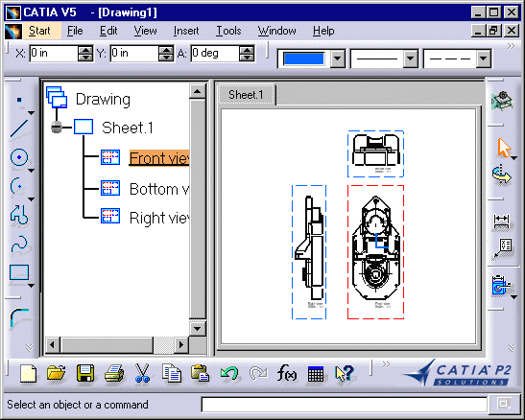Increase the angle A value stepper
Viewport: 525px width, 420px height.
pyautogui.click(x=247, y=50)
